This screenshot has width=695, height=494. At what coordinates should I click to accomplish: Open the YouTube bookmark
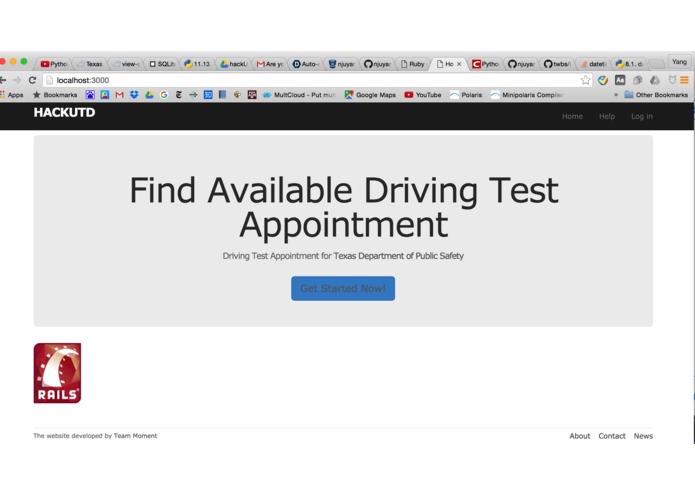coord(423,95)
